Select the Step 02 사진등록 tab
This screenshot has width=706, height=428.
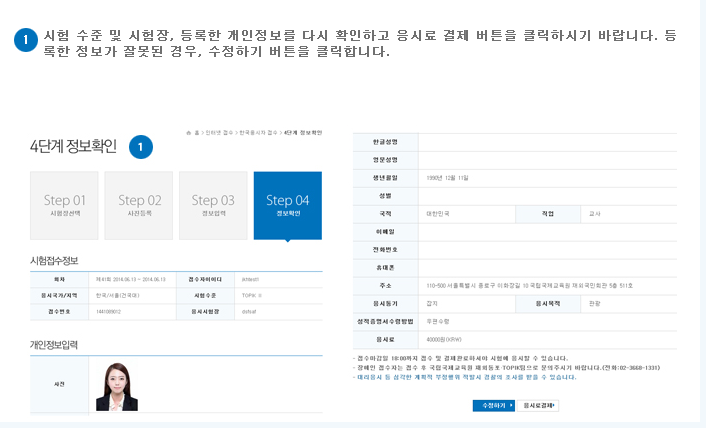tap(139, 206)
